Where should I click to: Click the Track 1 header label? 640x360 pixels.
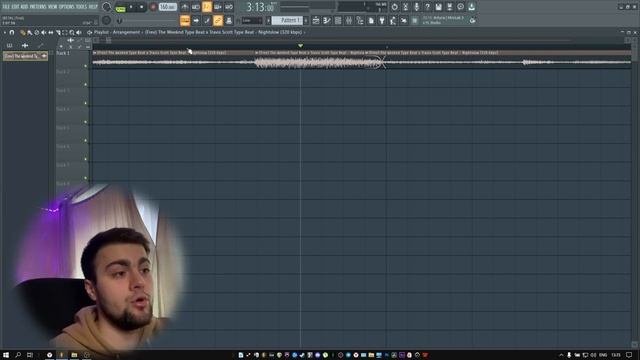pyautogui.click(x=63, y=53)
